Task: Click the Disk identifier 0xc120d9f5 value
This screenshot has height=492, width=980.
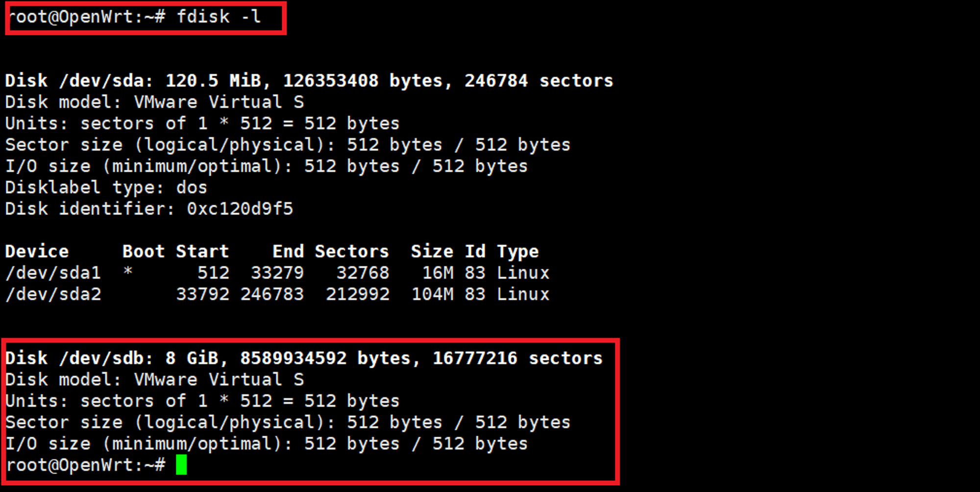Action: tap(240, 209)
